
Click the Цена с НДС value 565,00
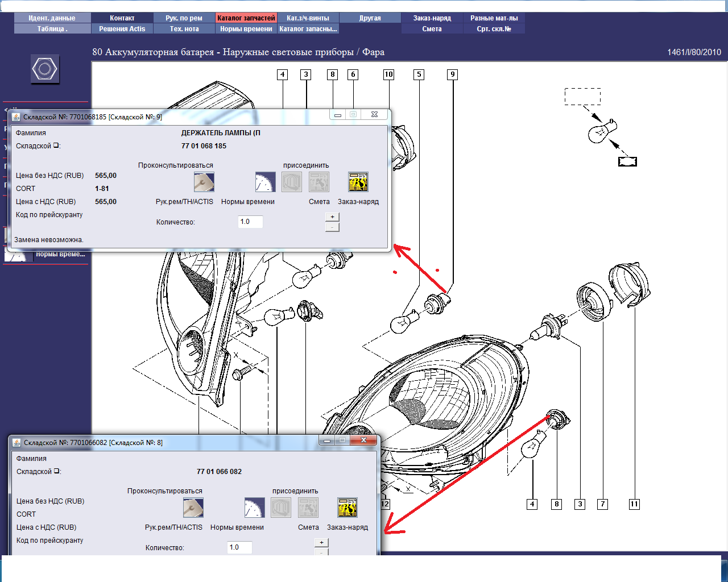tap(106, 202)
